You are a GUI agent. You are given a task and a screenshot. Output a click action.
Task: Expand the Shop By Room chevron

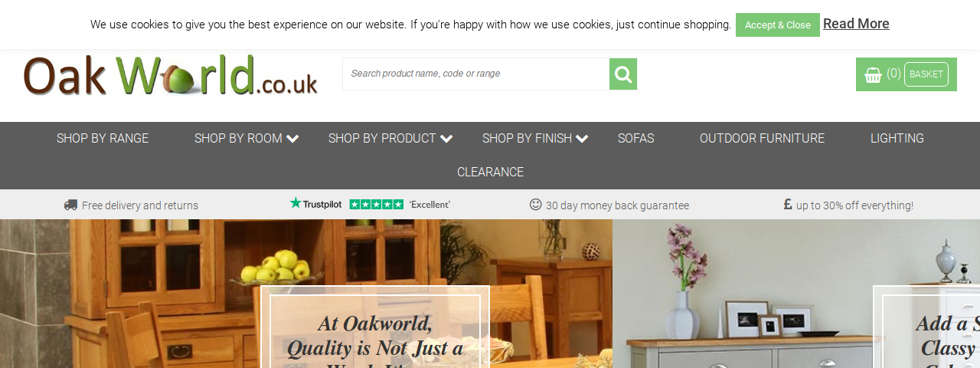tap(292, 139)
